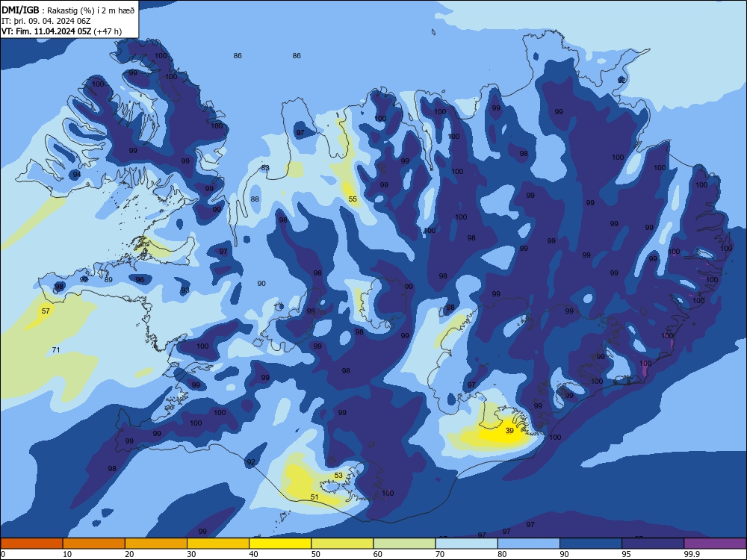This screenshot has width=747, height=560.
Task: Click the humidity value 55 on the map
Action: [353, 199]
